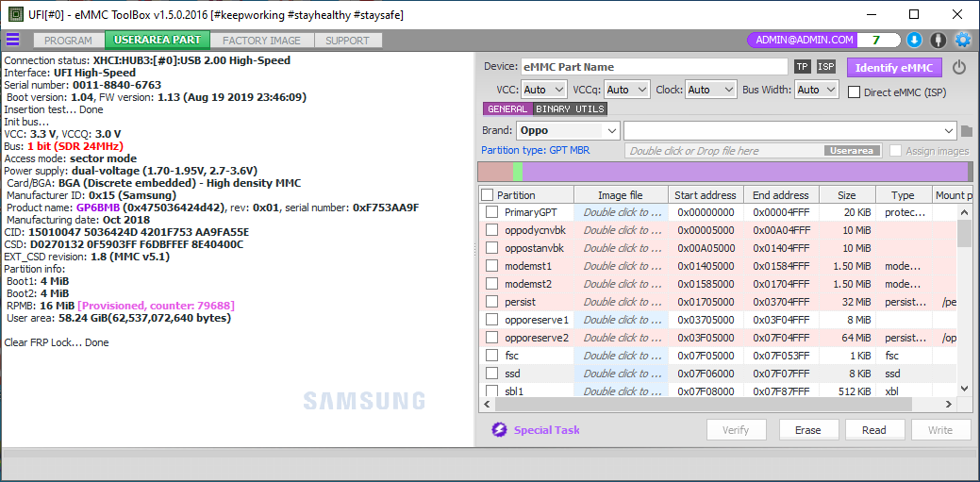Click Partition type: GPT MBR link

click(x=535, y=151)
